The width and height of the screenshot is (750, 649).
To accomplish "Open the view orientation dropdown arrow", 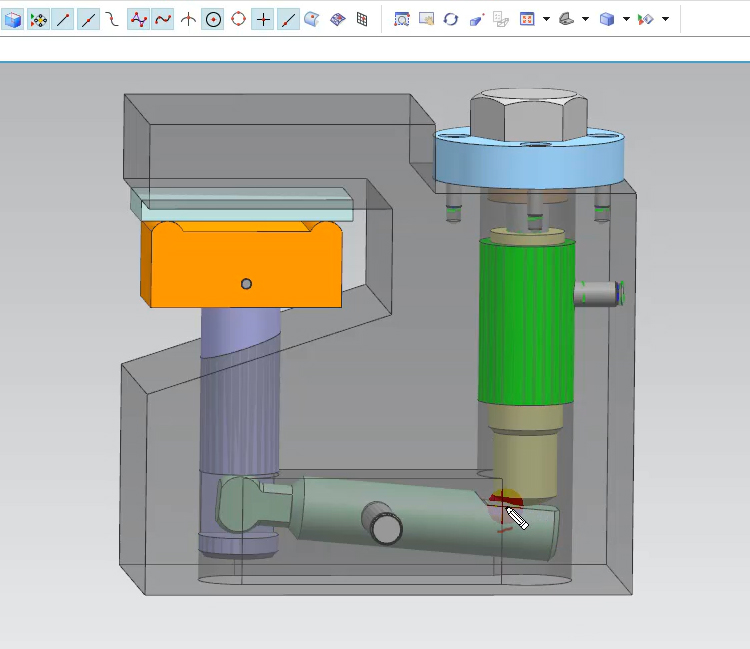I will (546, 19).
